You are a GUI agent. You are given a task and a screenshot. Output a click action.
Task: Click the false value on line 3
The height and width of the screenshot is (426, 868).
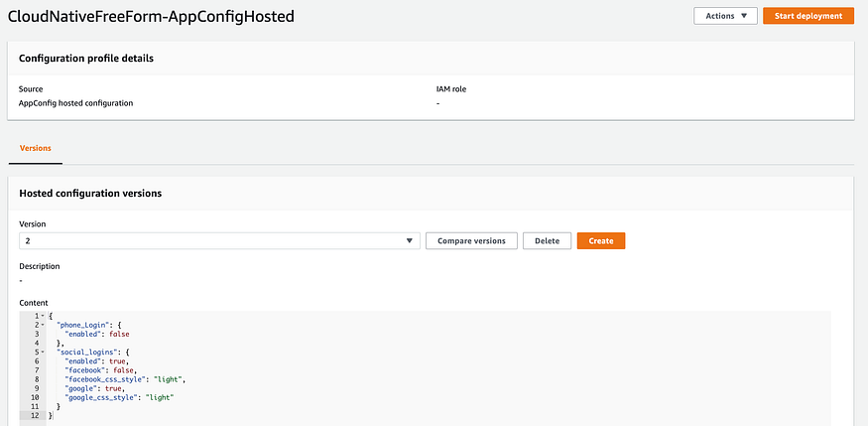[119, 334]
